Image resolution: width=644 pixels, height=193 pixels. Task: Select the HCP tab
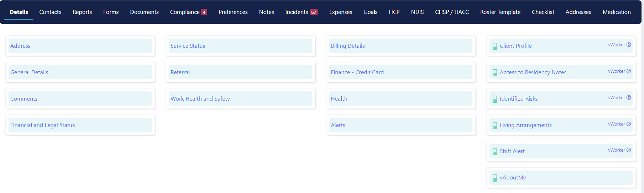[394, 12]
